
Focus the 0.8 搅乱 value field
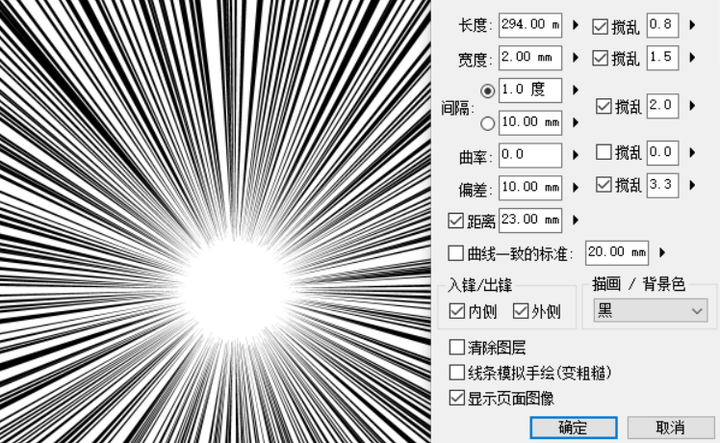pos(663,25)
